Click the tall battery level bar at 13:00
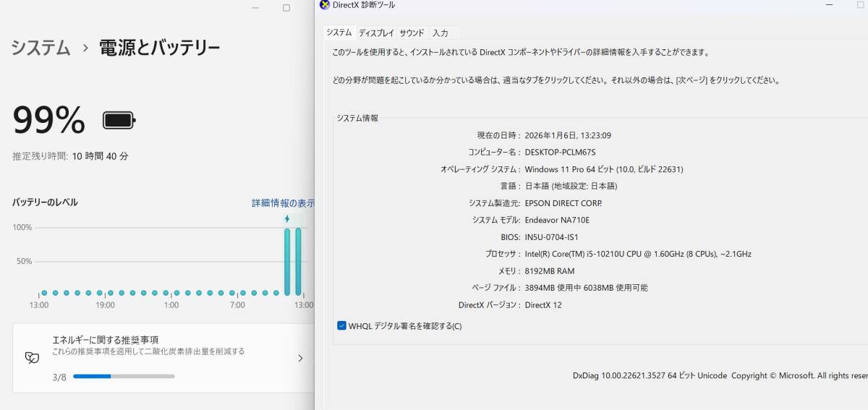 click(298, 262)
